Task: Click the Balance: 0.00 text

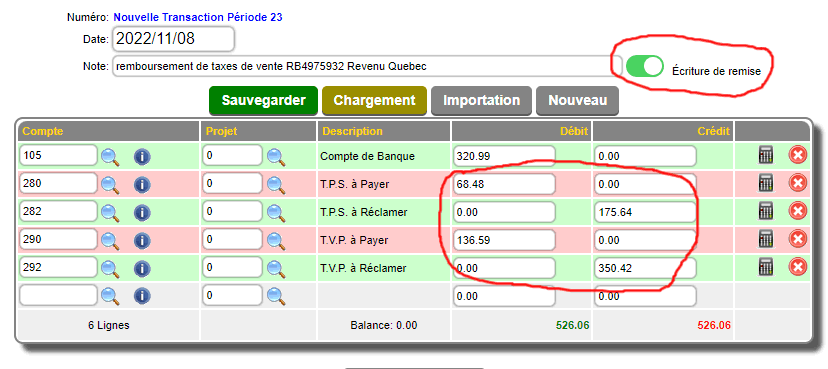Action: click(x=384, y=326)
